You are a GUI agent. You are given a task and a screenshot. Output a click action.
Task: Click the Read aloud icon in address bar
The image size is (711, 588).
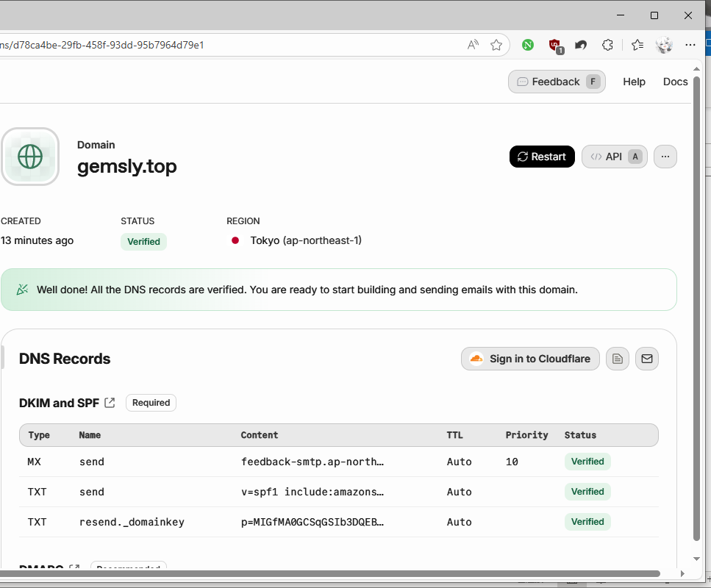click(473, 45)
